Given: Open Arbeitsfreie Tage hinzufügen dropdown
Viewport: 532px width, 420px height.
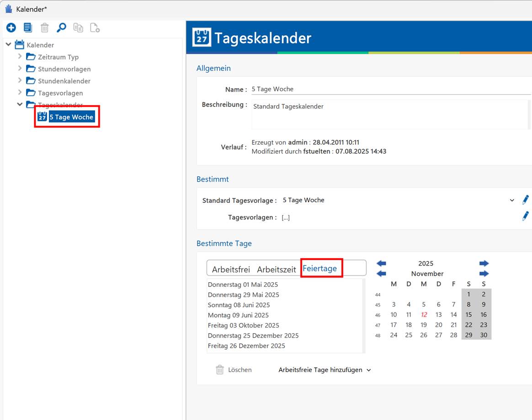Looking at the screenshot, I should click(x=325, y=370).
